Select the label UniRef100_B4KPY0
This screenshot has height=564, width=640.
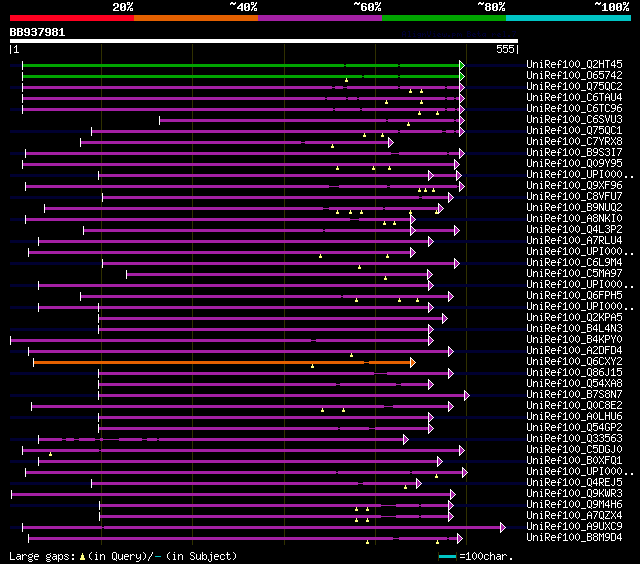coord(574,340)
